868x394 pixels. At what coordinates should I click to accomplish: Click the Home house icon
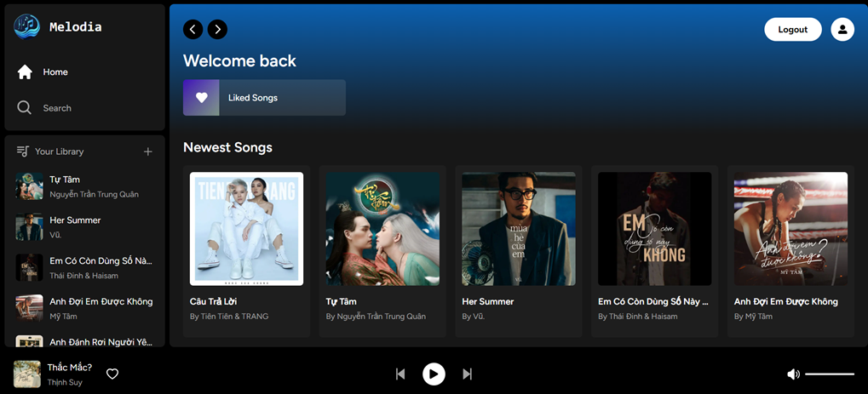[x=25, y=72]
